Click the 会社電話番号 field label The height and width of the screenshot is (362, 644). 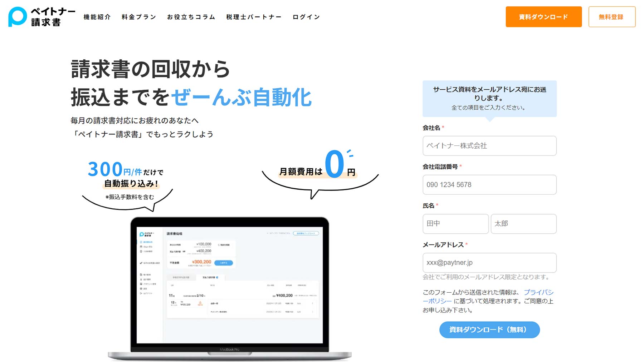pos(440,167)
